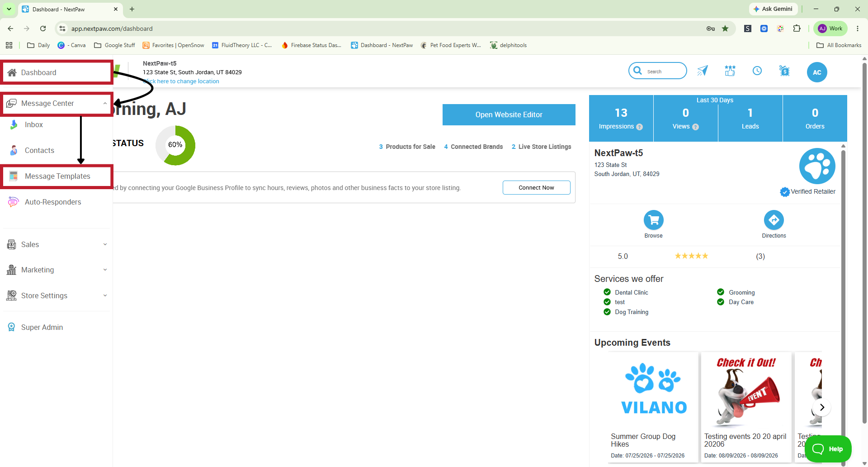Open Inbox in the sidebar

point(34,125)
